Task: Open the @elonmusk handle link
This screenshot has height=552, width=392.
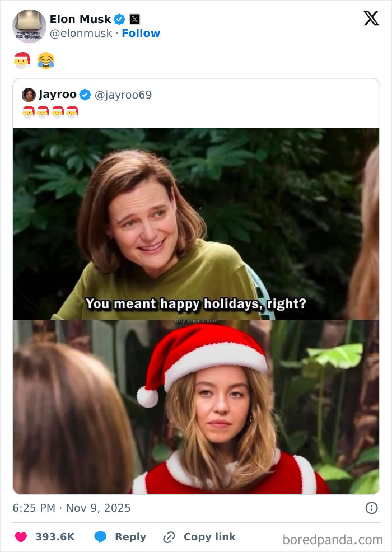Action: click(x=82, y=33)
